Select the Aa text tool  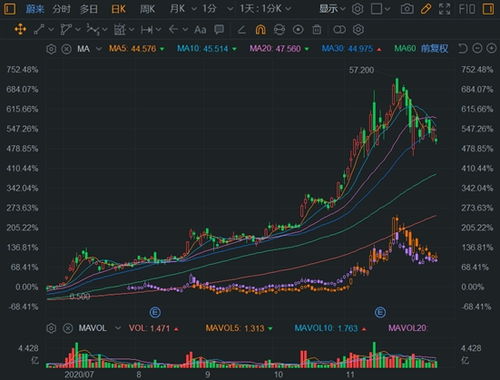click(200, 30)
